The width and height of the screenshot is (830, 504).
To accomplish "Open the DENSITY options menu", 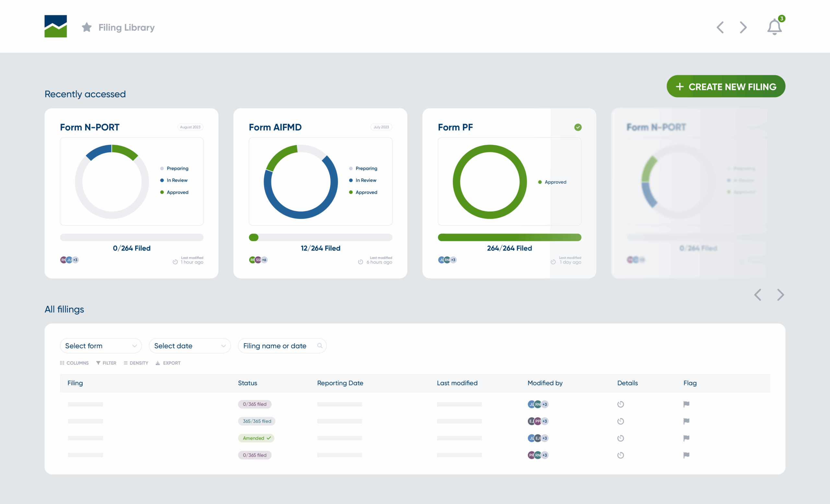I will (136, 363).
